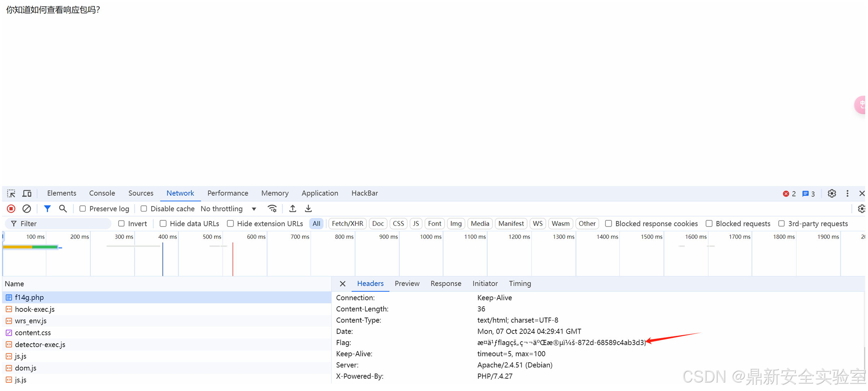
Task: Clear the network log
Action: [27, 209]
